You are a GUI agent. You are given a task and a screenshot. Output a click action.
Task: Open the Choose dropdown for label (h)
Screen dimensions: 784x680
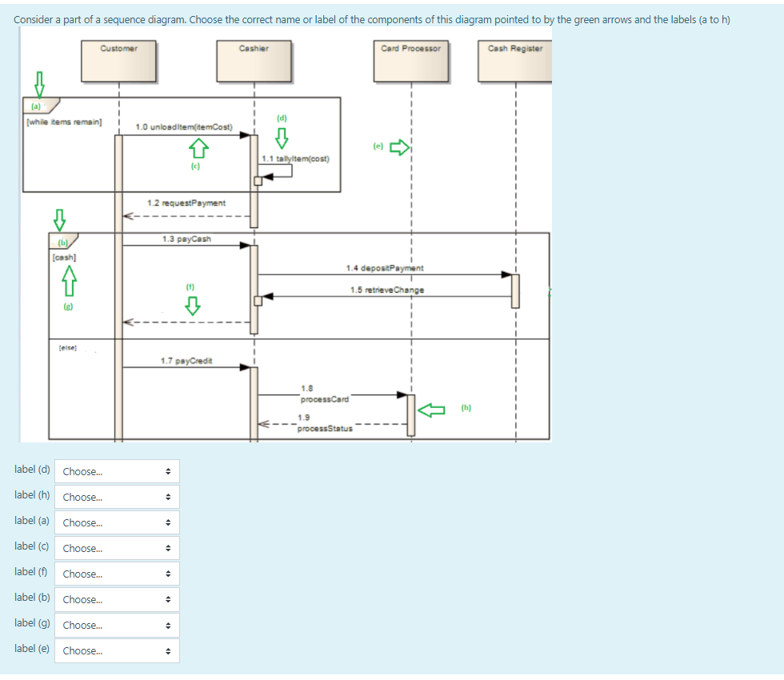click(116, 497)
